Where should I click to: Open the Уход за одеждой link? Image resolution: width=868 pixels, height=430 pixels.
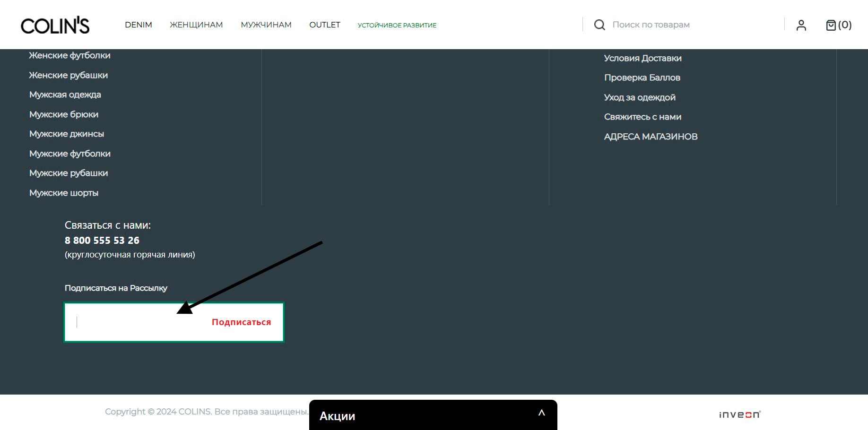click(640, 97)
